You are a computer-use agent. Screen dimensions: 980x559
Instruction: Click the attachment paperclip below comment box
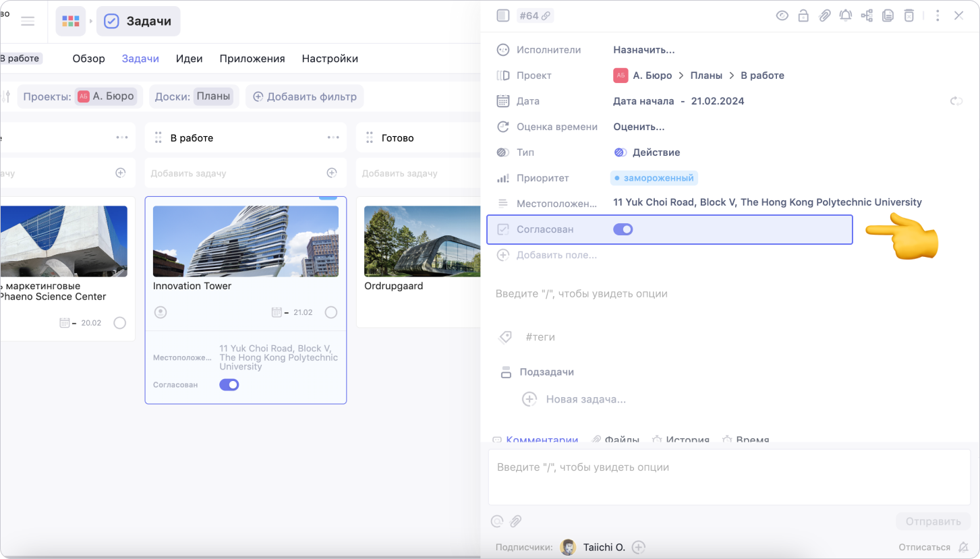click(x=515, y=521)
